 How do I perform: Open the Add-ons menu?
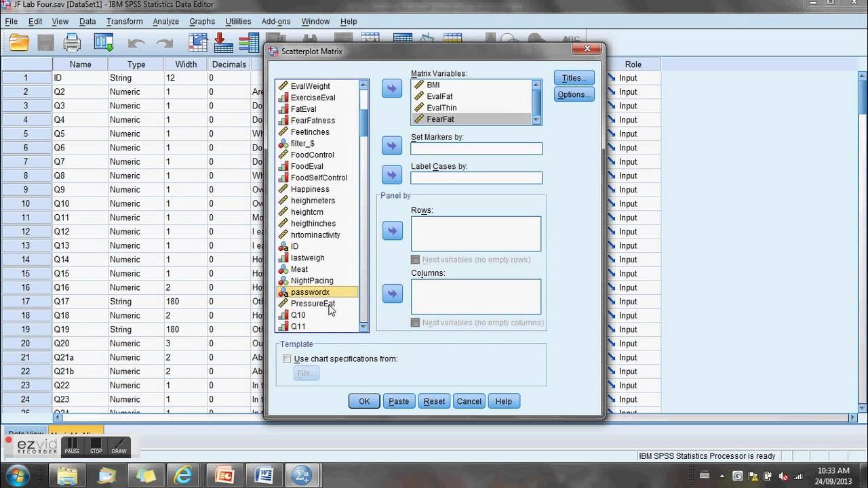click(276, 22)
